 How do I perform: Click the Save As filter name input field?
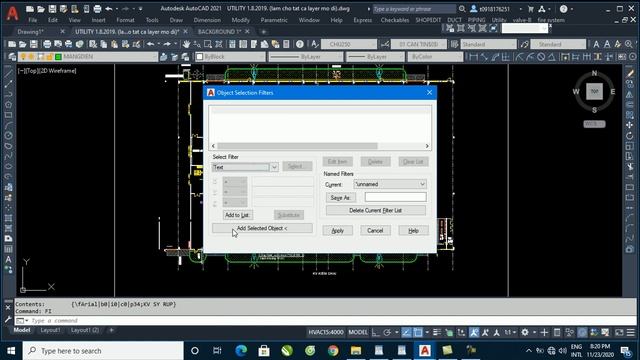[x=396, y=197]
